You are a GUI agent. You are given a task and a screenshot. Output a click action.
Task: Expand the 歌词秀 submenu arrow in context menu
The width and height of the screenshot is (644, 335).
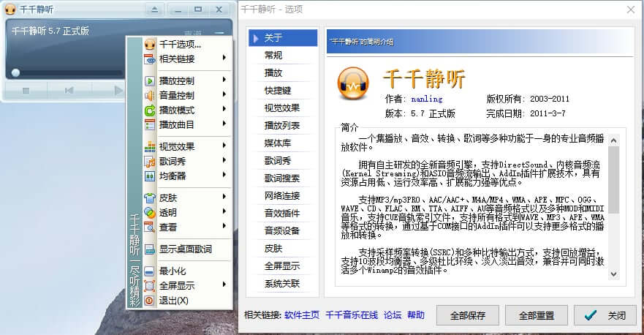pyautogui.click(x=224, y=160)
